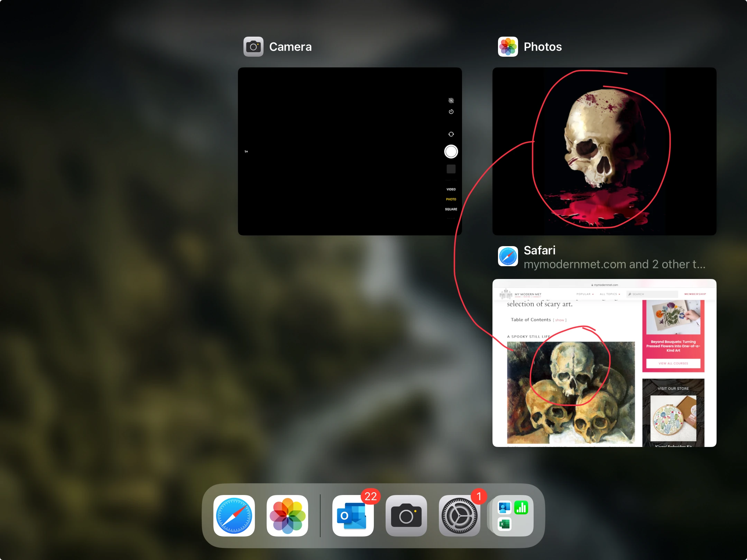Open Safari from the dock
This screenshot has width=747, height=560.
234,515
